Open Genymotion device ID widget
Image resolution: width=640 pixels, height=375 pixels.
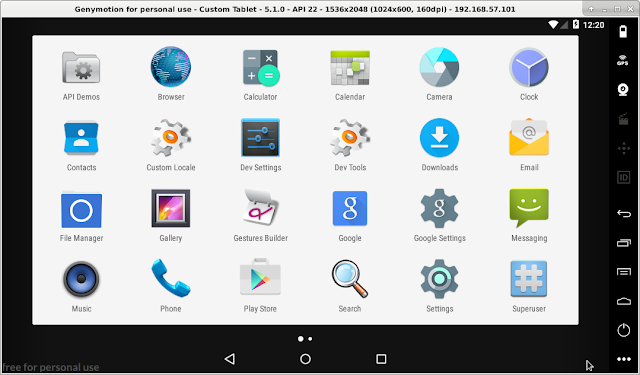[x=624, y=178]
